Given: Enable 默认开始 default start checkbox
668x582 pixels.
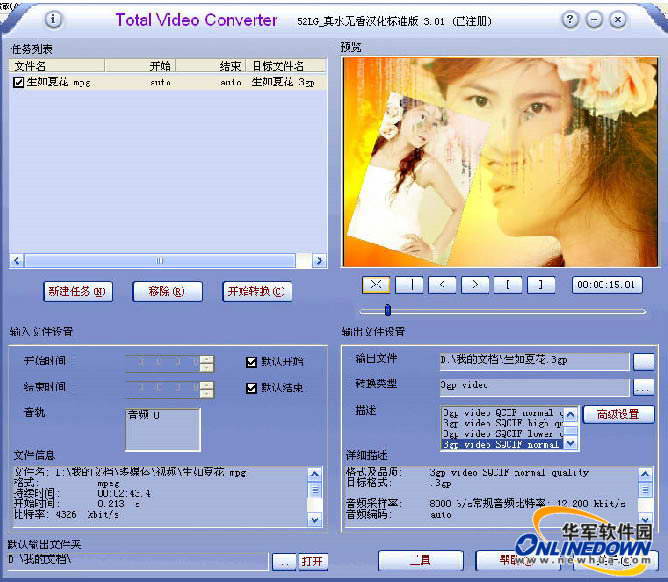Looking at the screenshot, I should [x=251, y=362].
